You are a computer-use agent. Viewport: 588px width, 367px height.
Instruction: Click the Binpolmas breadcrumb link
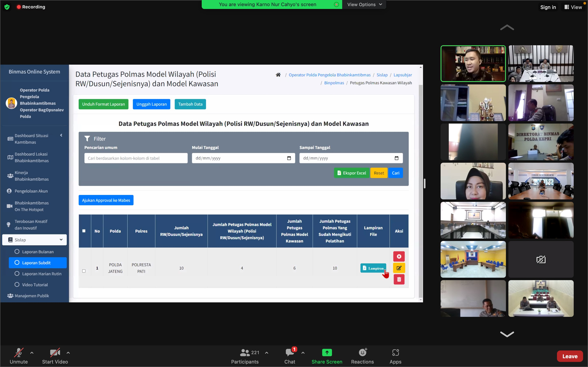coord(334,83)
